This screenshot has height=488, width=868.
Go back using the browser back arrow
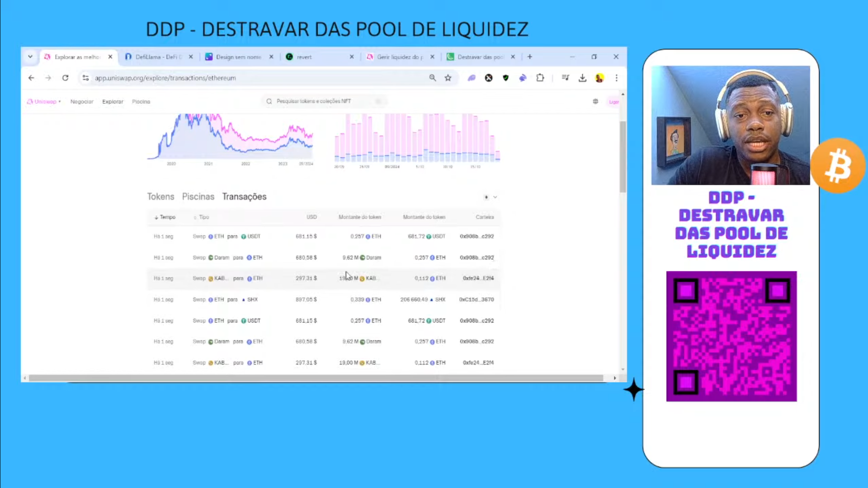coord(31,78)
